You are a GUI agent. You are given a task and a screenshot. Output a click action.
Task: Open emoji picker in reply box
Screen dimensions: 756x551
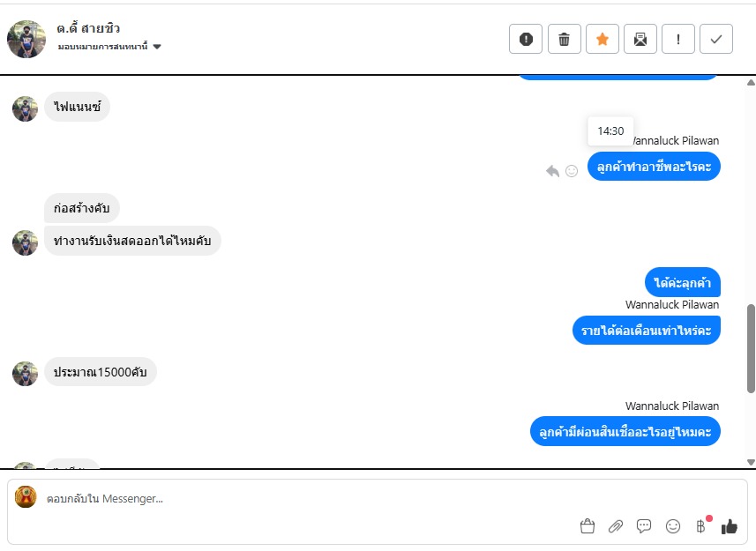672,526
